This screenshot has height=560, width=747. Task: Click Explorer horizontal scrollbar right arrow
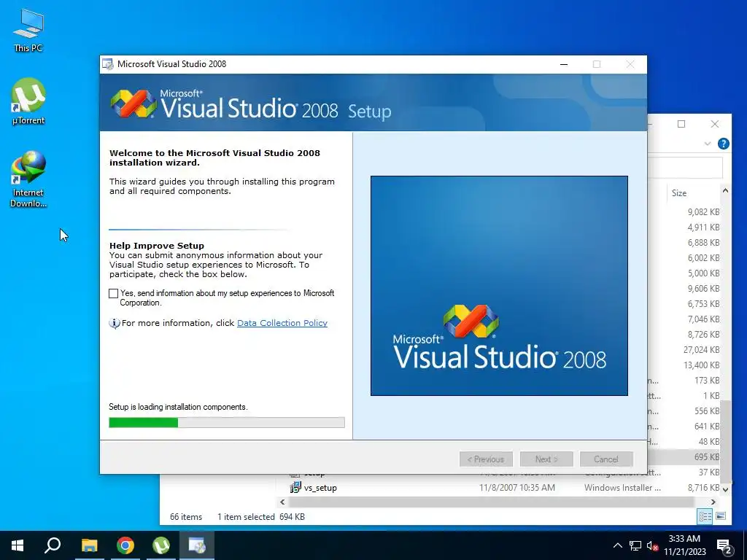[713, 502]
